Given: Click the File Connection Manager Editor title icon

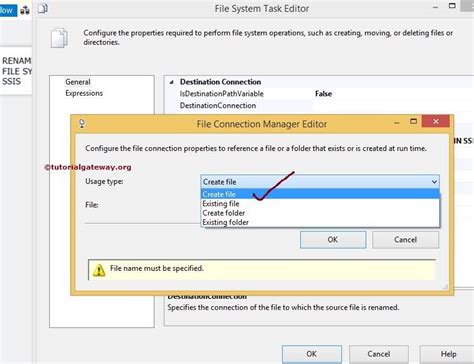Looking at the screenshot, I should tap(82, 124).
